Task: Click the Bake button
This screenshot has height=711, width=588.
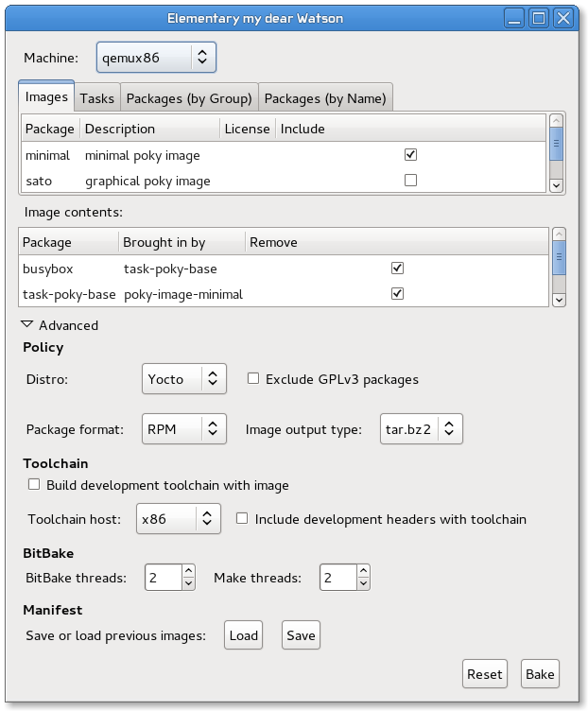Action: tap(540, 674)
